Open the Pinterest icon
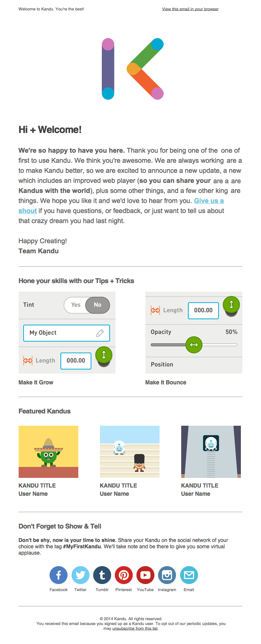 pos(124,575)
